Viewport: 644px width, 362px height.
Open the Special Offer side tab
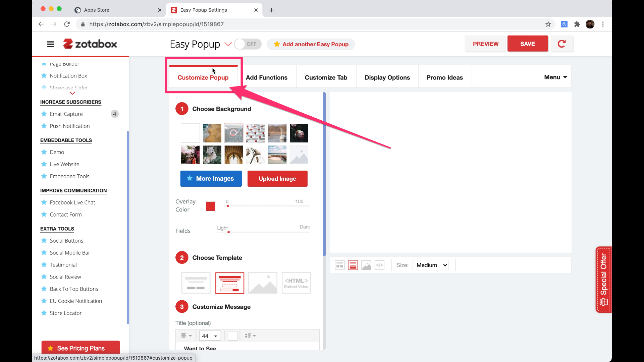603,280
